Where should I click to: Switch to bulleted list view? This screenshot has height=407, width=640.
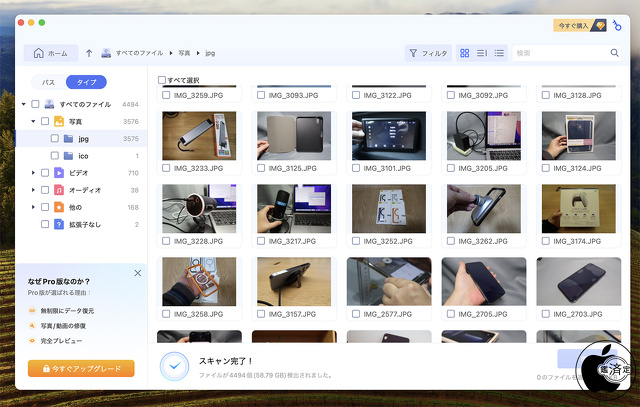499,53
